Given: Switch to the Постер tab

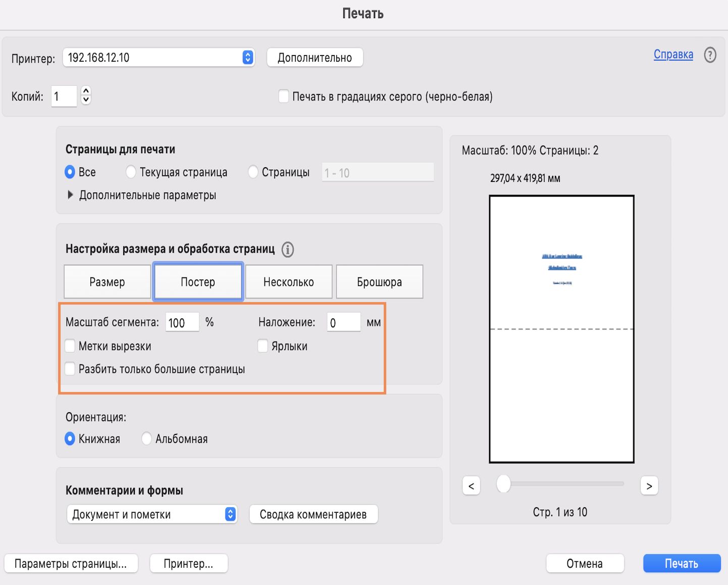Looking at the screenshot, I should [x=198, y=282].
